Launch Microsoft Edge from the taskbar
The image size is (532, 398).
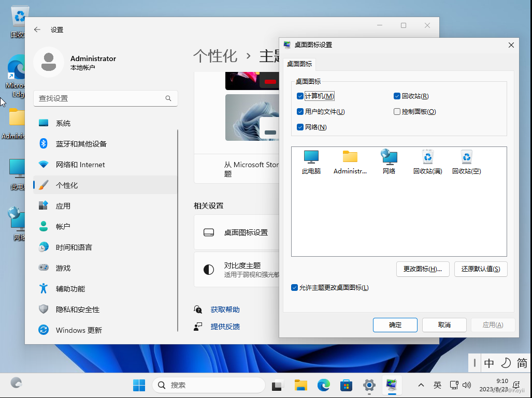point(323,386)
